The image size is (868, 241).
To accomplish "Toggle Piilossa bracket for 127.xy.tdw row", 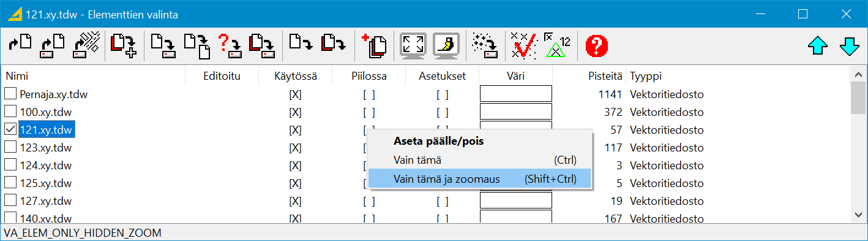I will 369,201.
